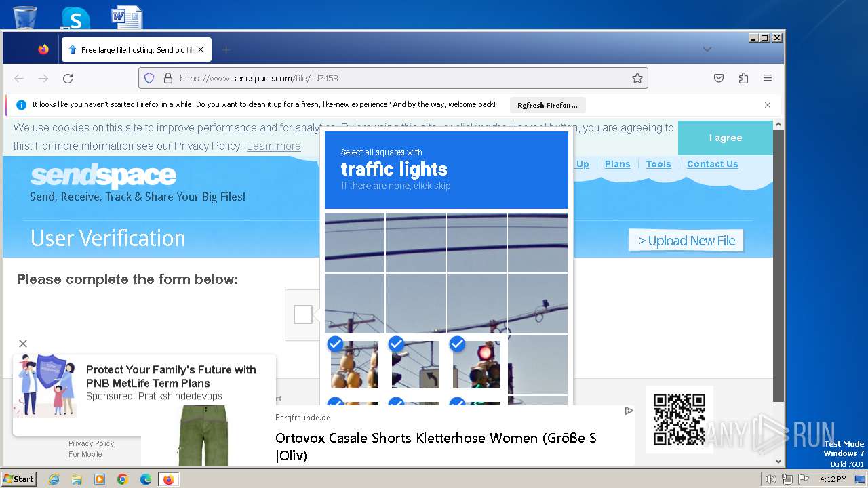Select top-left sky tile in captcha grid
This screenshot has height=488, width=868.
coord(355,243)
